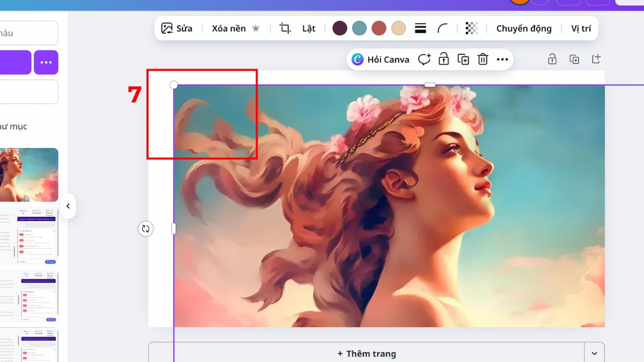Add a comment on the image

pyautogui.click(x=424, y=60)
